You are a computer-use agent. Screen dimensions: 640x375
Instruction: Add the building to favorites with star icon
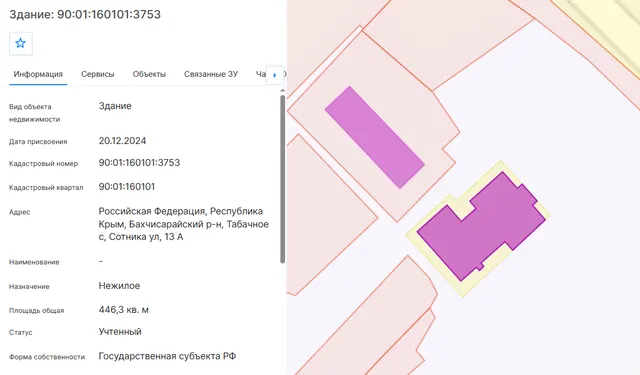tap(20, 43)
